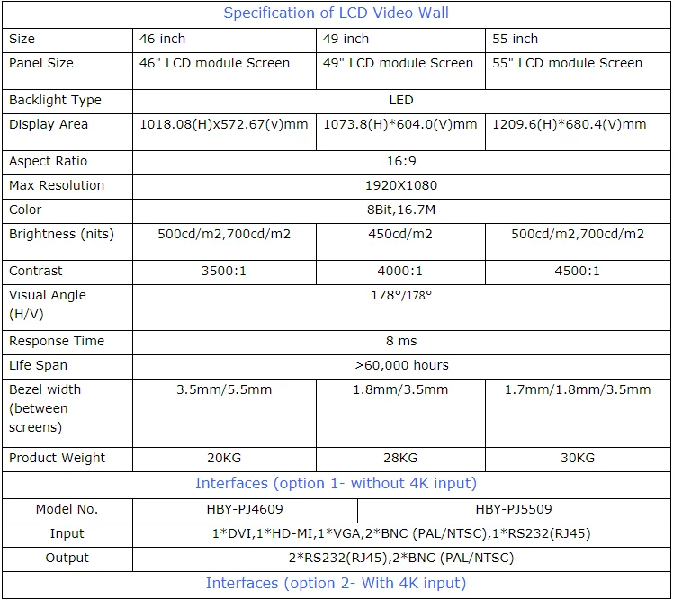Click the 'Specification of LCD Video Wall' heading
The image size is (700, 599).
point(336,13)
